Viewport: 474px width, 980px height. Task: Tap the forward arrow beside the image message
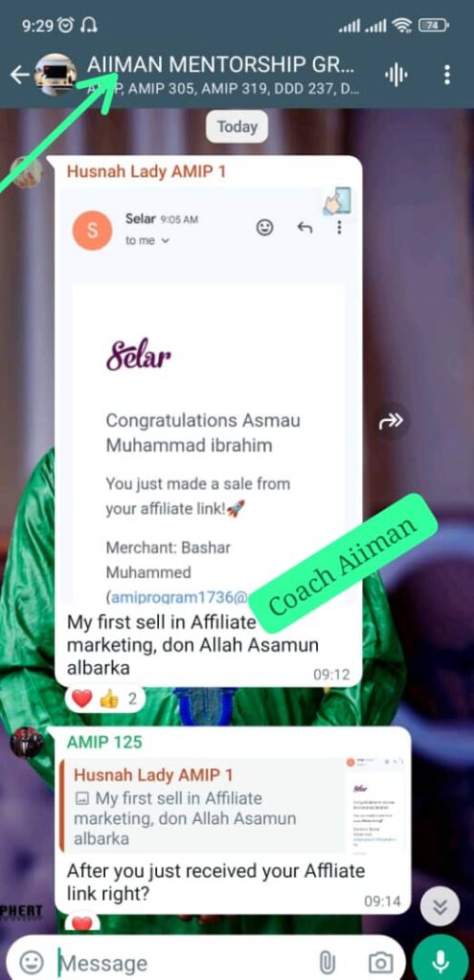click(x=392, y=422)
